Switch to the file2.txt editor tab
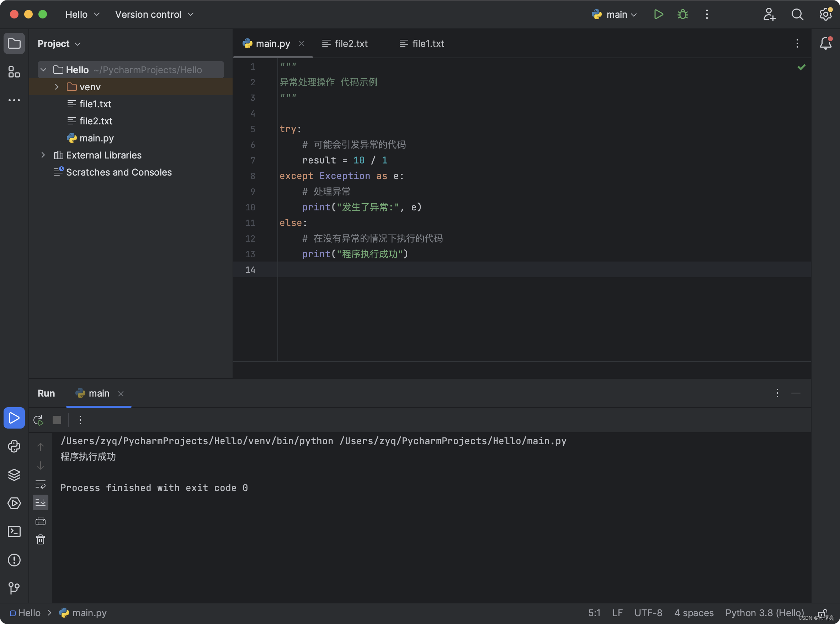 [345, 43]
